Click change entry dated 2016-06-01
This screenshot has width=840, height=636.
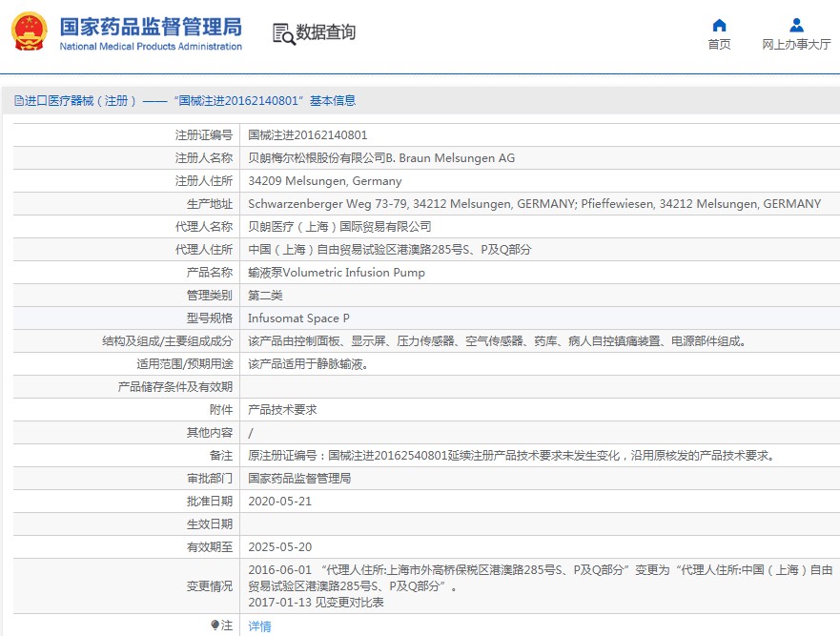coord(540,578)
